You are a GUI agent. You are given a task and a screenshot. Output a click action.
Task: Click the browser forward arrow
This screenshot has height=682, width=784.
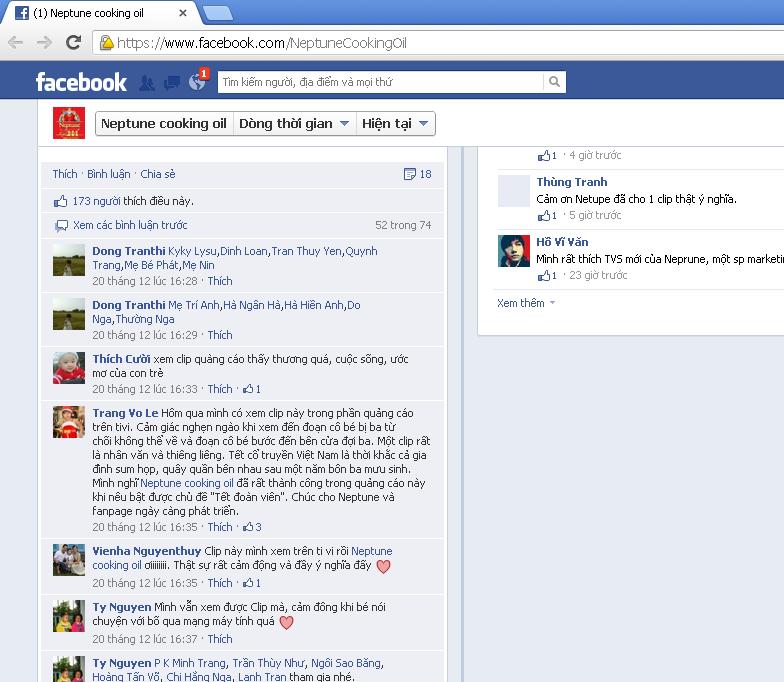[x=44, y=42]
